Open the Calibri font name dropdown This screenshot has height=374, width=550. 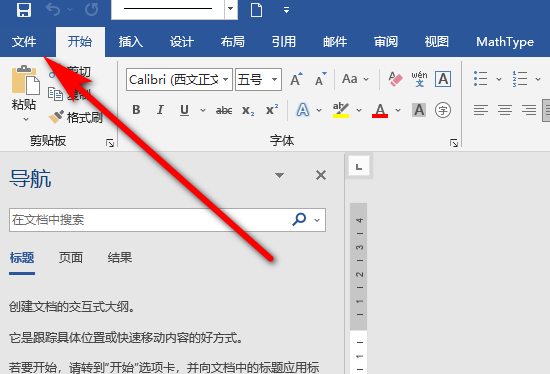pyautogui.click(x=225, y=80)
